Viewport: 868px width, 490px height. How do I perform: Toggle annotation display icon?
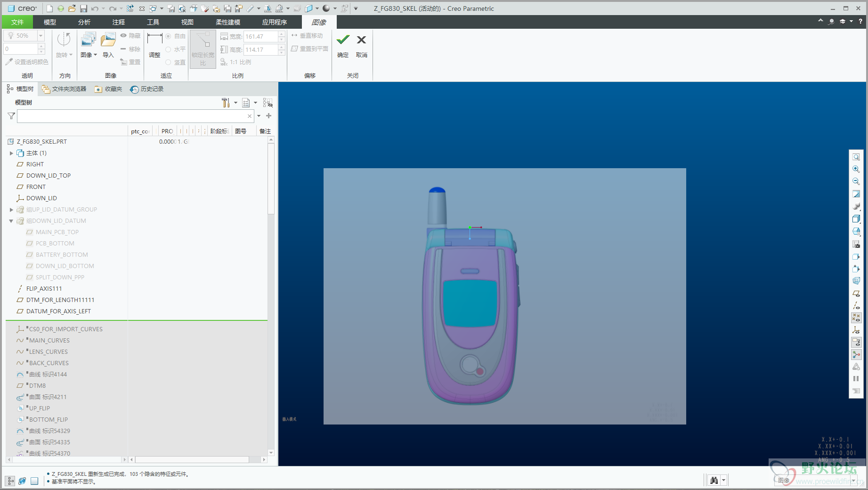pyautogui.click(x=856, y=343)
